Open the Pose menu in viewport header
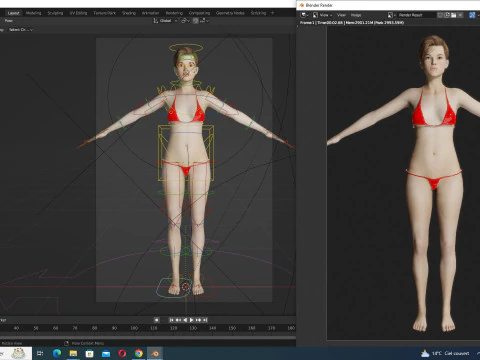Screen dimensions: 480x360 point(9,21)
